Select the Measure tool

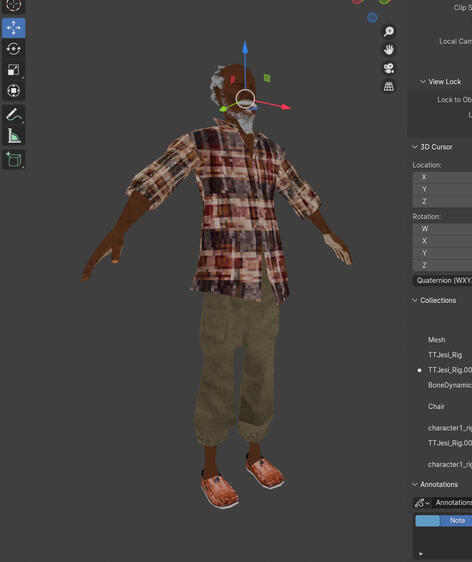click(14, 135)
